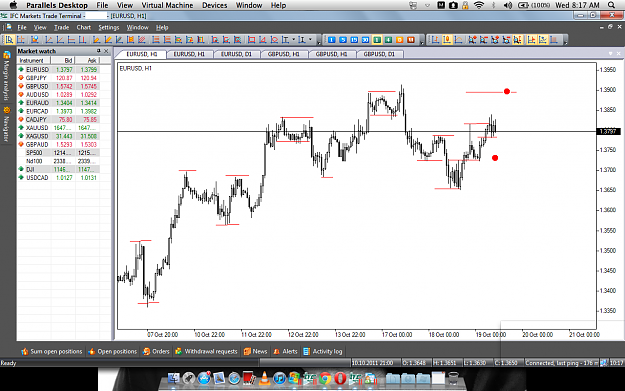Select the ellipse shape drawing tool
This screenshot has width=625, height=391.
274,39
